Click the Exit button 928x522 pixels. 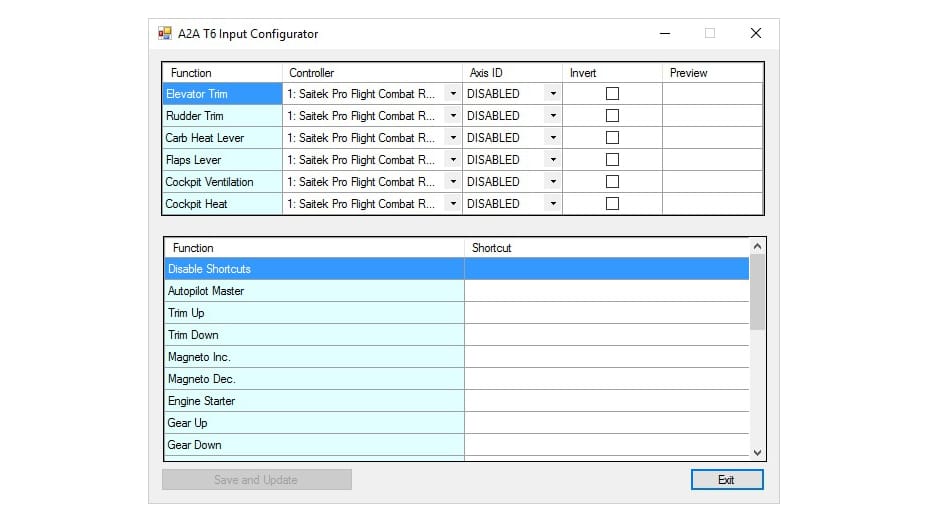[726, 480]
